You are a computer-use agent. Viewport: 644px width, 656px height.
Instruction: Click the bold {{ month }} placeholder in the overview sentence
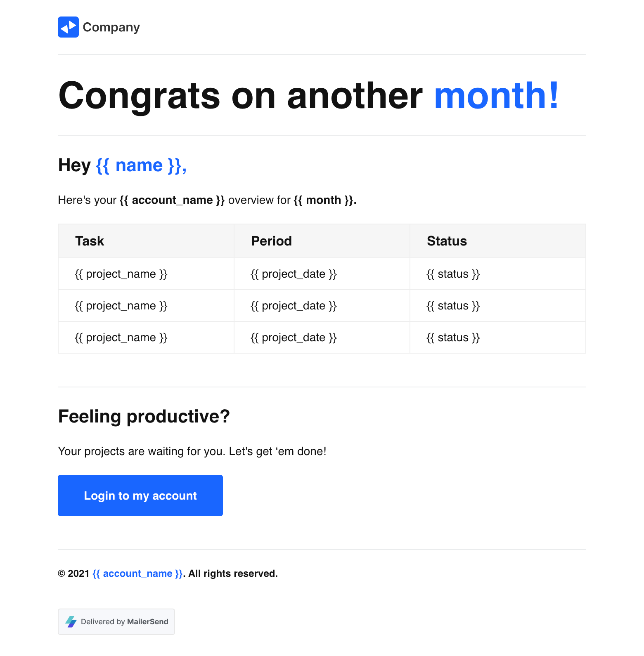click(x=324, y=200)
